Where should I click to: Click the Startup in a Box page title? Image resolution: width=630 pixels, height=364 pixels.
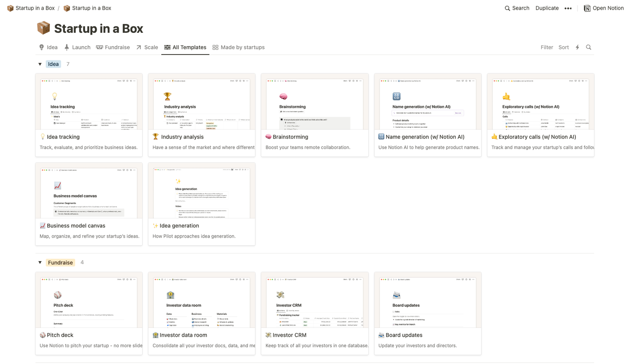[99, 29]
